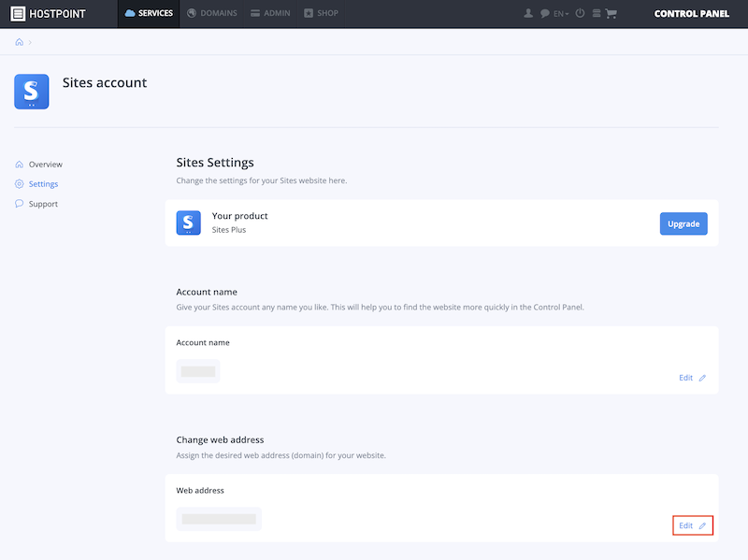Click the blurred Account name value field
This screenshot has width=748, height=560.
coord(198,371)
